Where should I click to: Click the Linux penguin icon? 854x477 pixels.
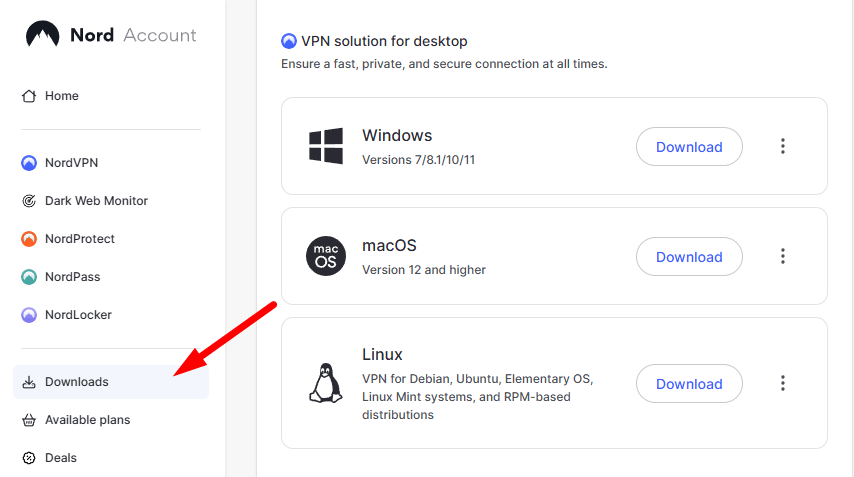323,383
